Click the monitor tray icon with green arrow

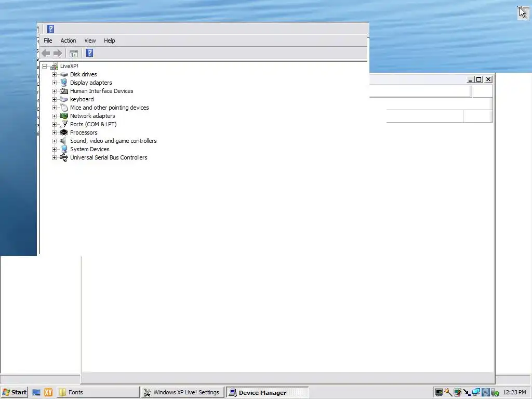(439, 393)
